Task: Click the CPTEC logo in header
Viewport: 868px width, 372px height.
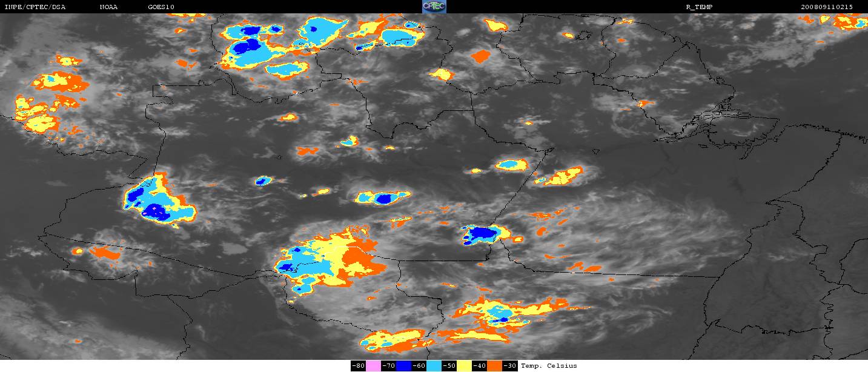Action: 434,7
